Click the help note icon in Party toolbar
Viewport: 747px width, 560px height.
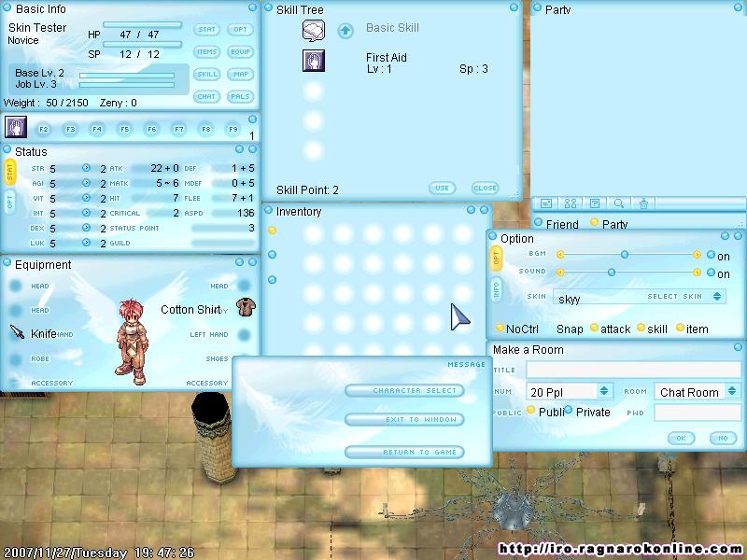[595, 203]
